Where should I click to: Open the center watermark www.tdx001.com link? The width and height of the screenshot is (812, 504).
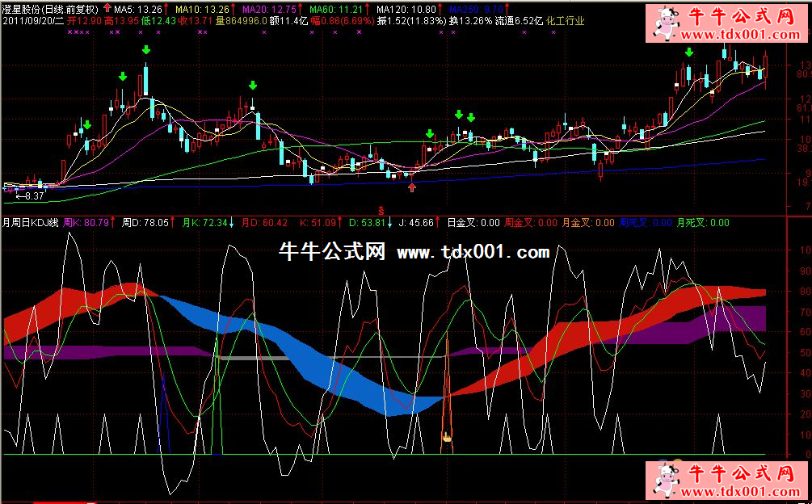[x=473, y=253]
